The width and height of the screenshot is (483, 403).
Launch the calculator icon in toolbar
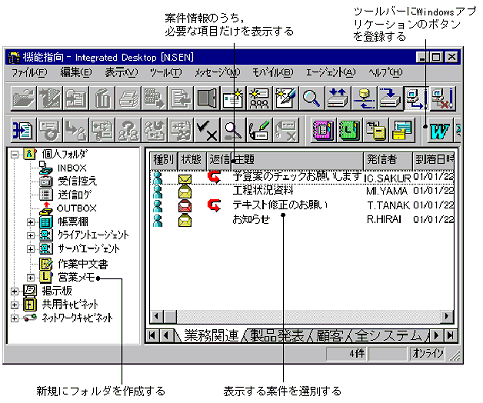[x=375, y=130]
